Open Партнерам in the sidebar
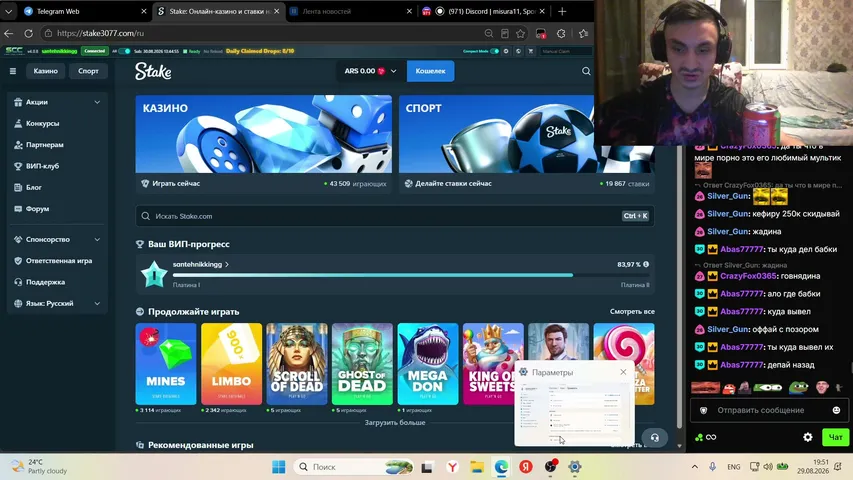The width and height of the screenshot is (853, 480). pyautogui.click(x=45, y=145)
